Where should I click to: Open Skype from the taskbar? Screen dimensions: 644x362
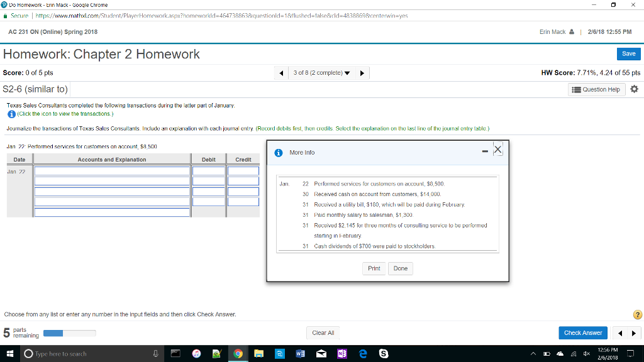click(383, 354)
